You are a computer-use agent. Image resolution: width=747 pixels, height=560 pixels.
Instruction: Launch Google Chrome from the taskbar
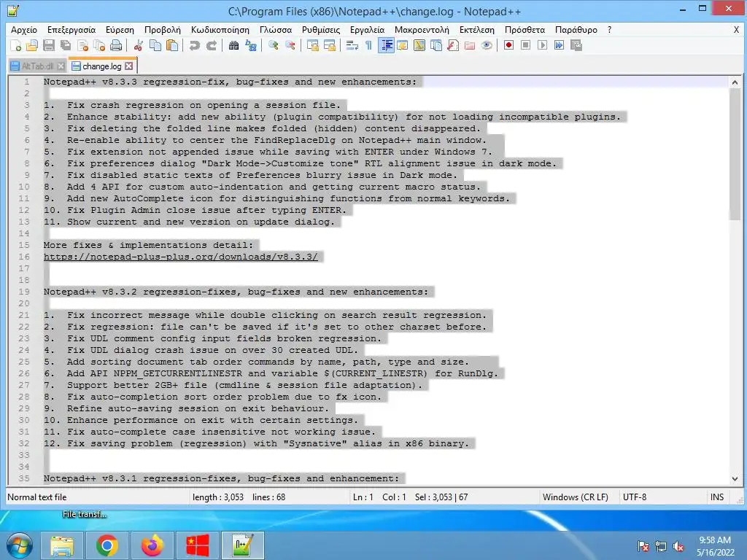pyautogui.click(x=107, y=545)
